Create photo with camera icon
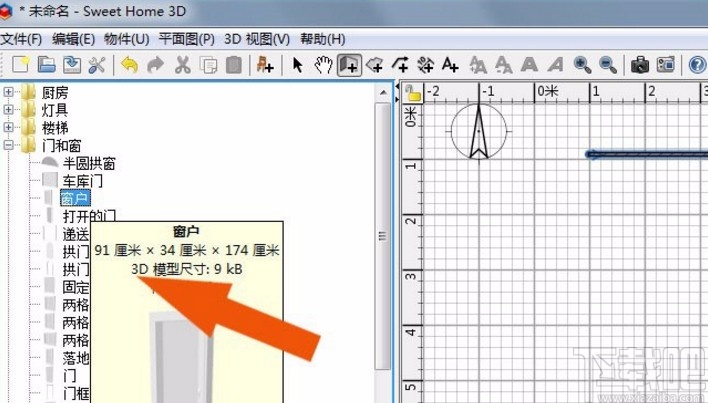The image size is (708, 403). [x=640, y=65]
